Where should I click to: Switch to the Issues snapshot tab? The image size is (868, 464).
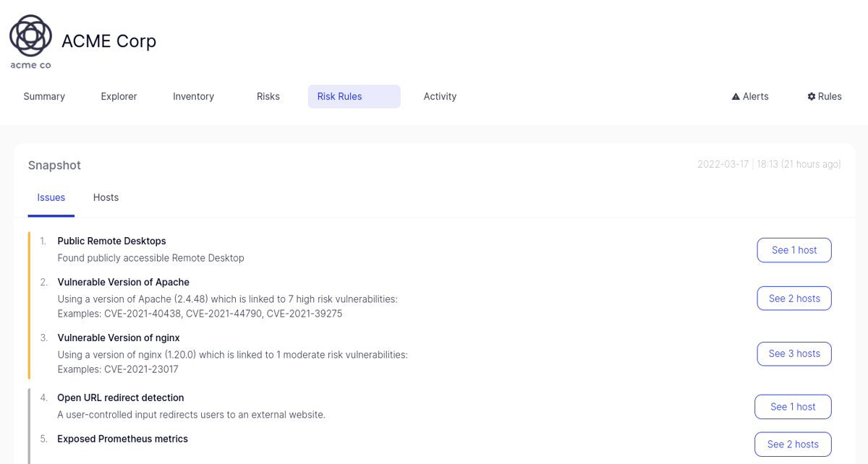[x=51, y=197]
